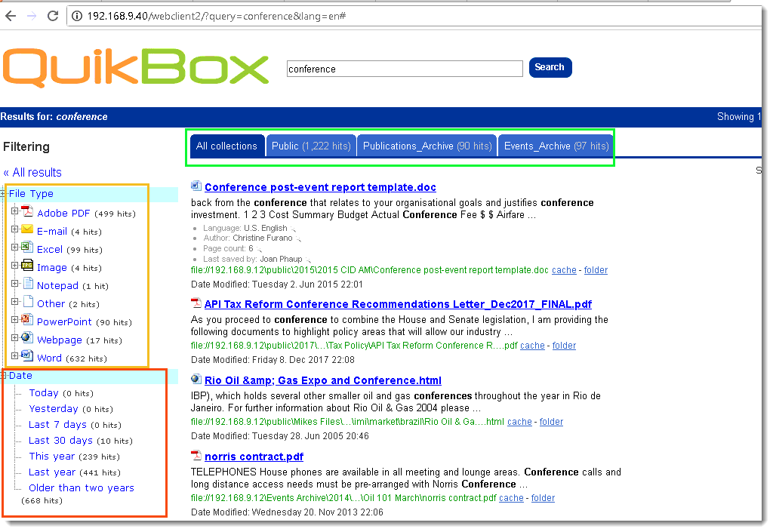
Task: Expand the Word tree node
Action: (x=14, y=357)
